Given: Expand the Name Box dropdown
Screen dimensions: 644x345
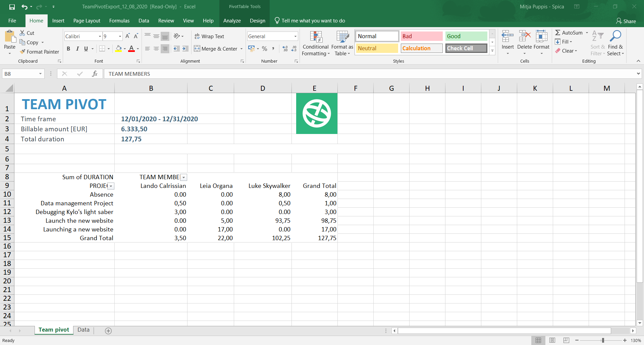Looking at the screenshot, I should coord(40,74).
